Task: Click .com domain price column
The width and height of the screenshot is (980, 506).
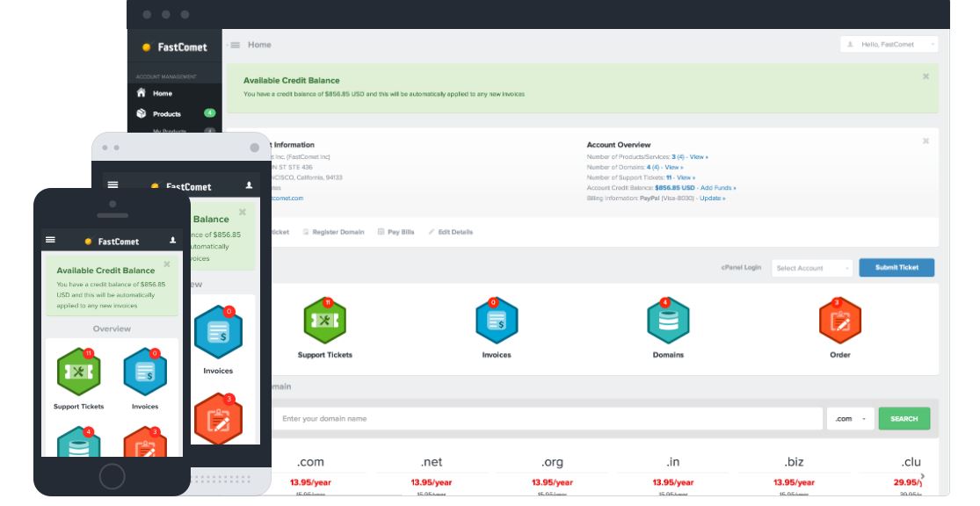Action: coord(310,474)
